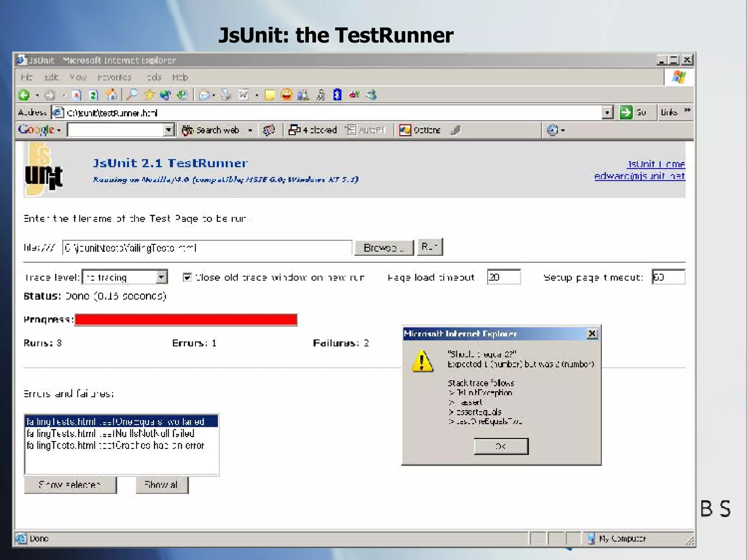Stop page loading with the Stop icon

click(77, 95)
